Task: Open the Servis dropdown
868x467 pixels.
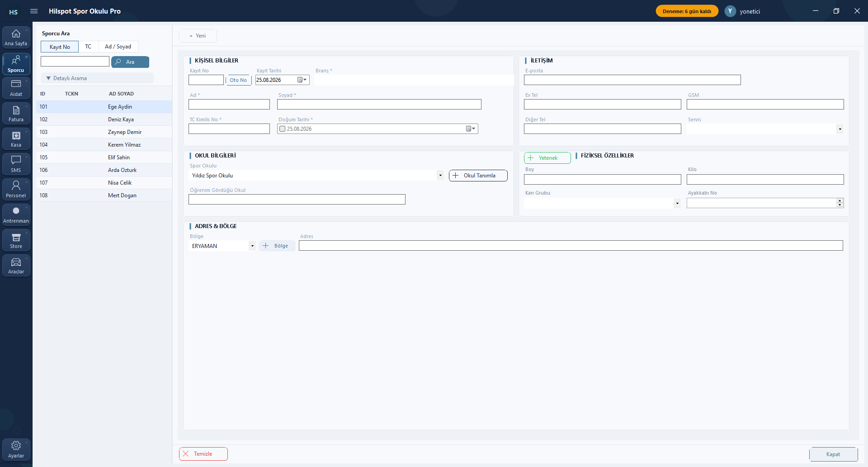Action: coord(840,129)
